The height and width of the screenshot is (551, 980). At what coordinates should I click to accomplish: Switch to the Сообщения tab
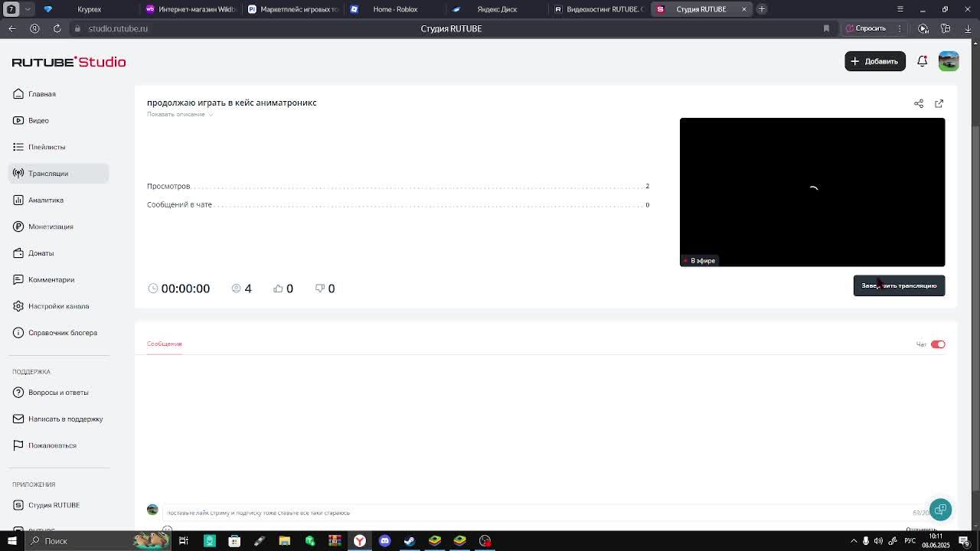165,344
